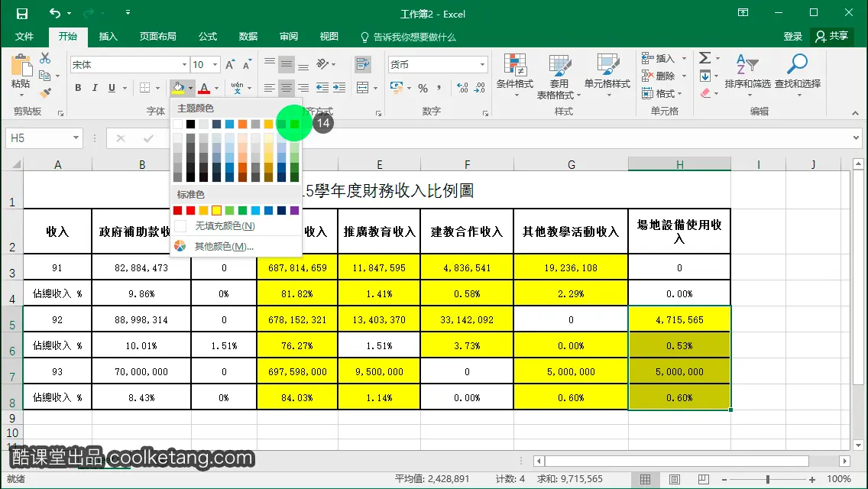Click the AutoSum sigma icon
This screenshot has height=489, width=868.
click(x=704, y=57)
